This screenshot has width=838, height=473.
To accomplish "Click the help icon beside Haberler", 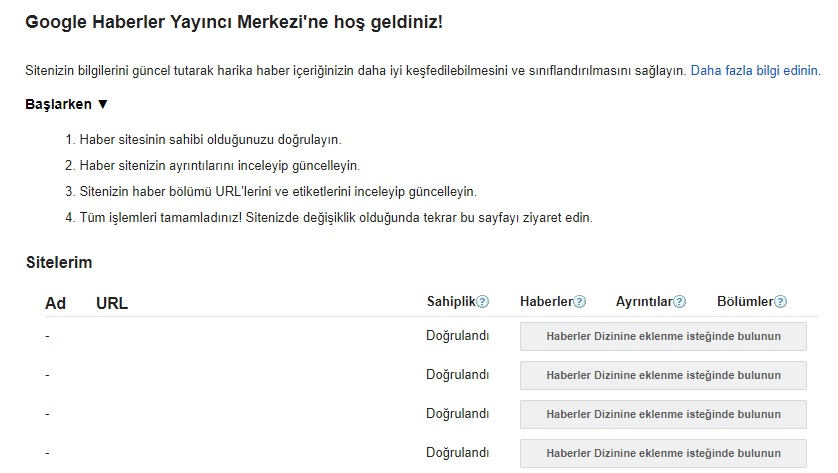I will [x=579, y=302].
